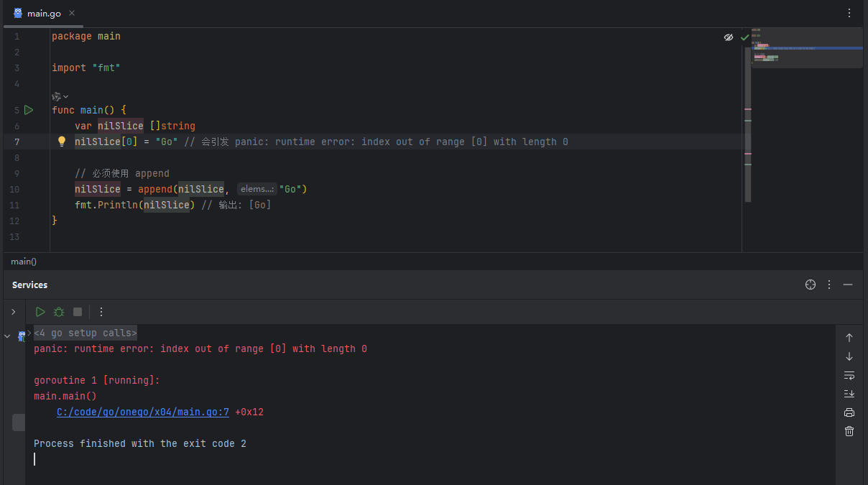The height and width of the screenshot is (485, 868).
Task: Click the code minimap preview
Action: pos(807,47)
